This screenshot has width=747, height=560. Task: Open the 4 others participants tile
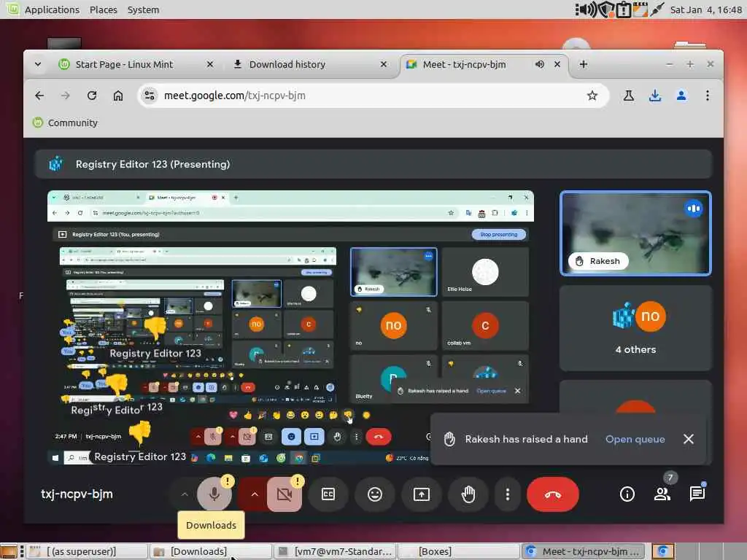[x=635, y=328]
